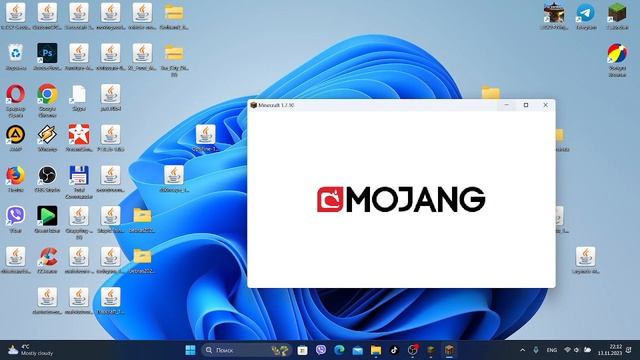Open Telegram from the top-right desktop shortcut
Viewport: 640px width, 360px height.
tap(586, 13)
